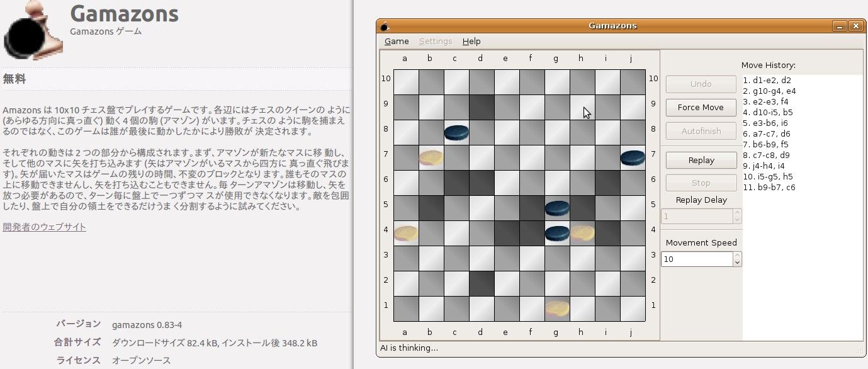This screenshot has height=369, width=868.
Task: Click the blocked arrow square at d9
Action: (x=482, y=107)
